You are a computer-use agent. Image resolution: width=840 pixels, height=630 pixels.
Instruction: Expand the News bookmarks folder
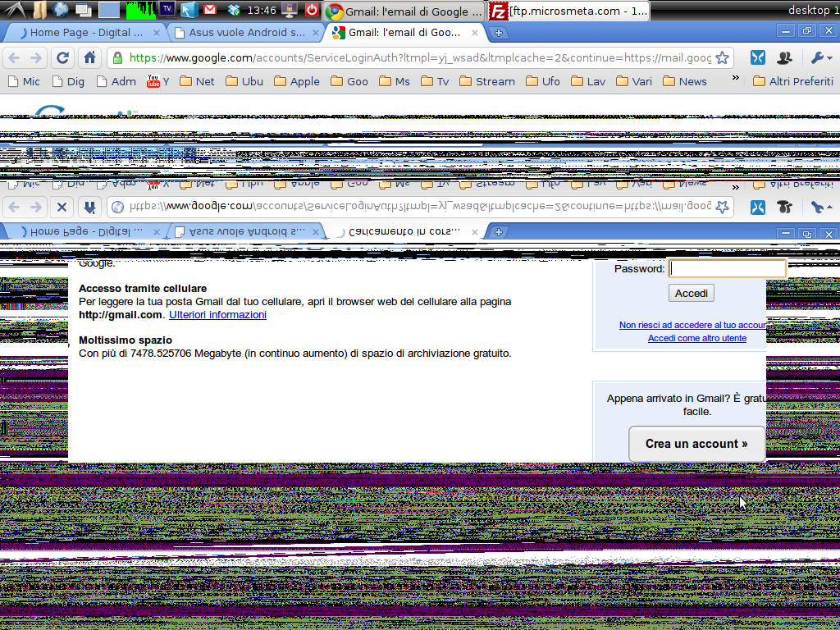coord(685,81)
